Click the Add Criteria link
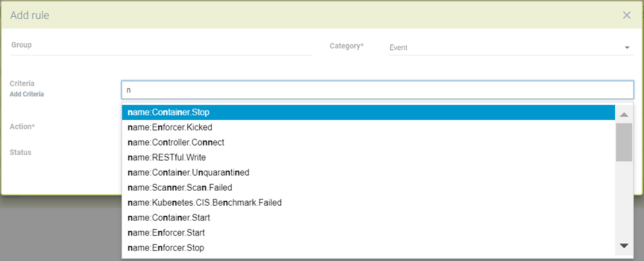Screen dimensions: 644x261 pos(27,94)
